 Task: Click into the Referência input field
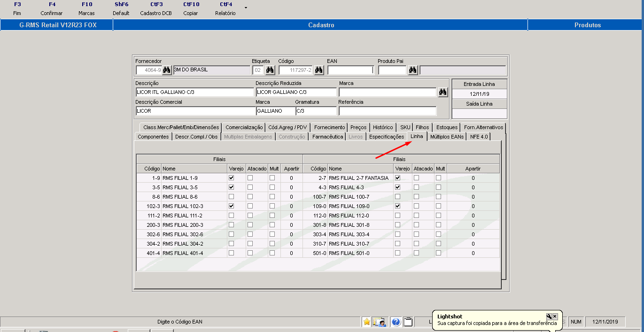click(x=388, y=111)
